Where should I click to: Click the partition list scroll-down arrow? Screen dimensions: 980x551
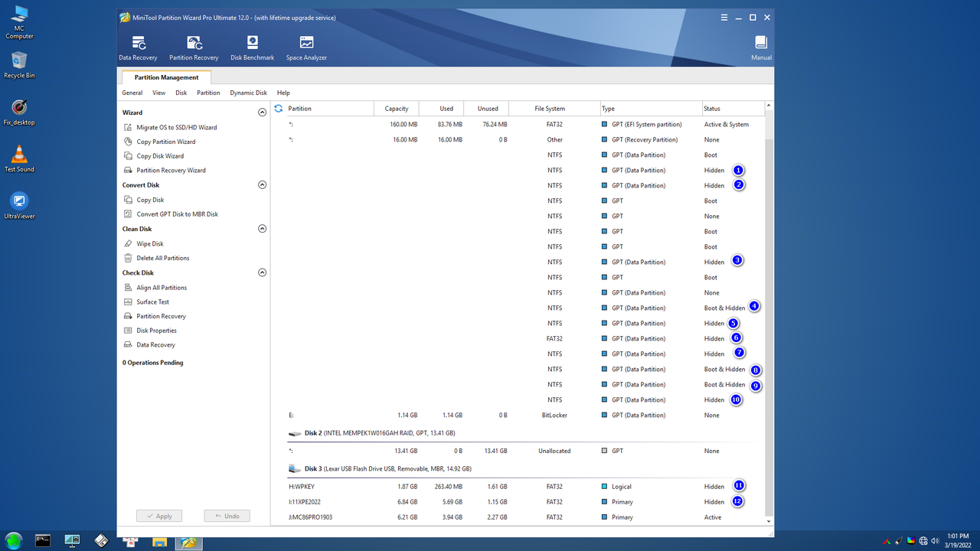coord(769,522)
